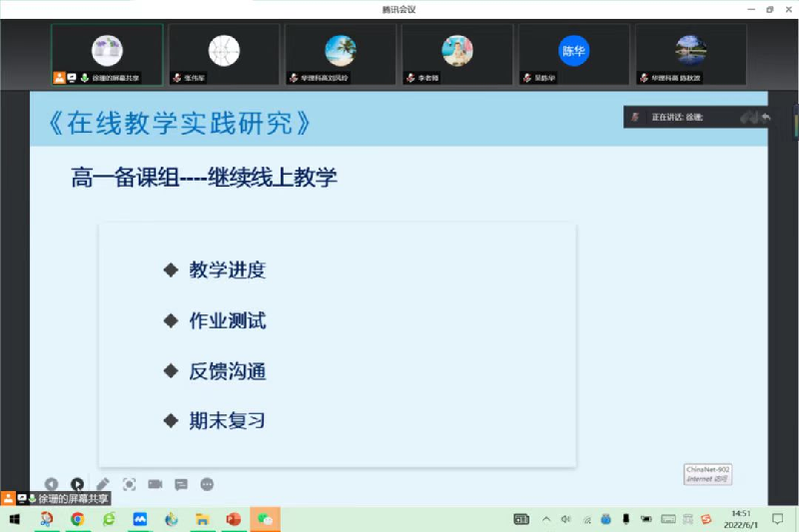Open the red search app beside the Start button
The height and width of the screenshot is (532, 799).
pyautogui.click(x=46, y=519)
